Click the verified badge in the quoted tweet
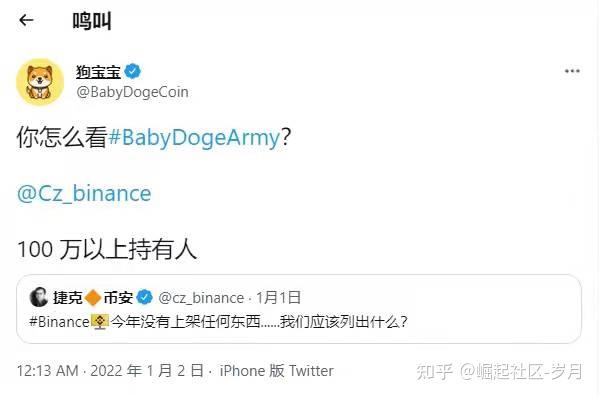This screenshot has width=599, height=396. pyautogui.click(x=144, y=297)
